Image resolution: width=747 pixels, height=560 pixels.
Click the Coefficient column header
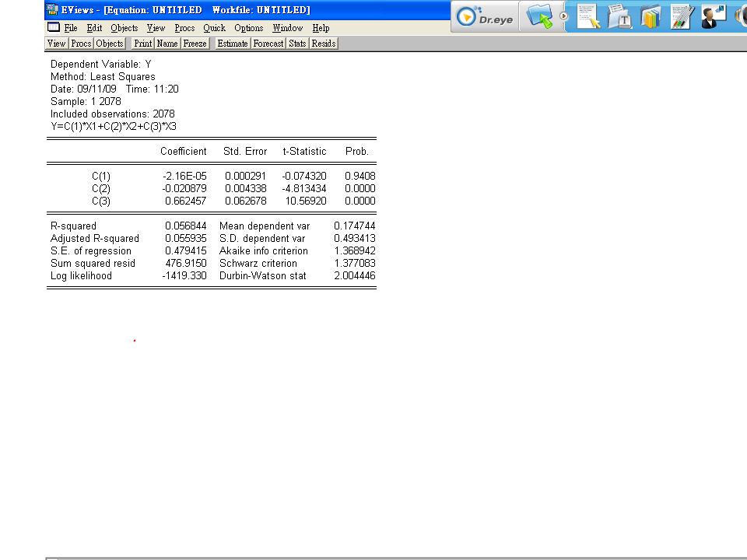tap(184, 152)
